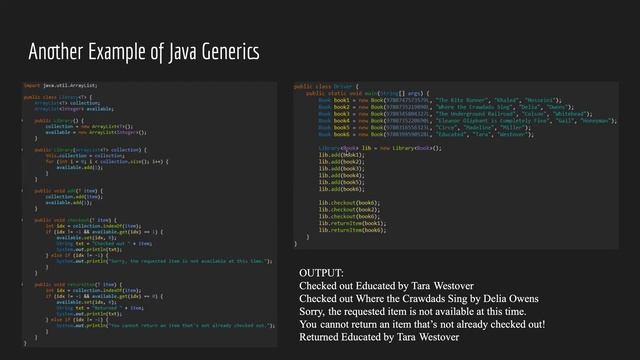Click the 'public void checkout(T item)' method header

click(76, 220)
